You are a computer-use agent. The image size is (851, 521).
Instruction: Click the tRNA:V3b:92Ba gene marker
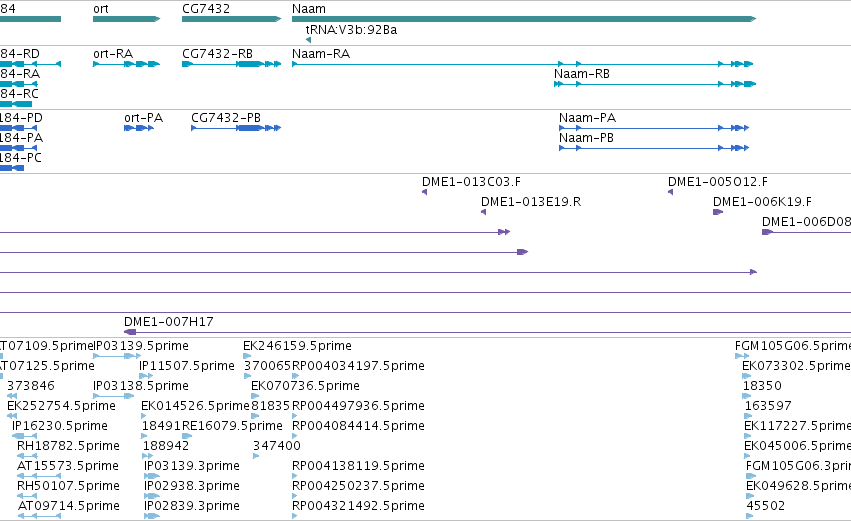308,40
